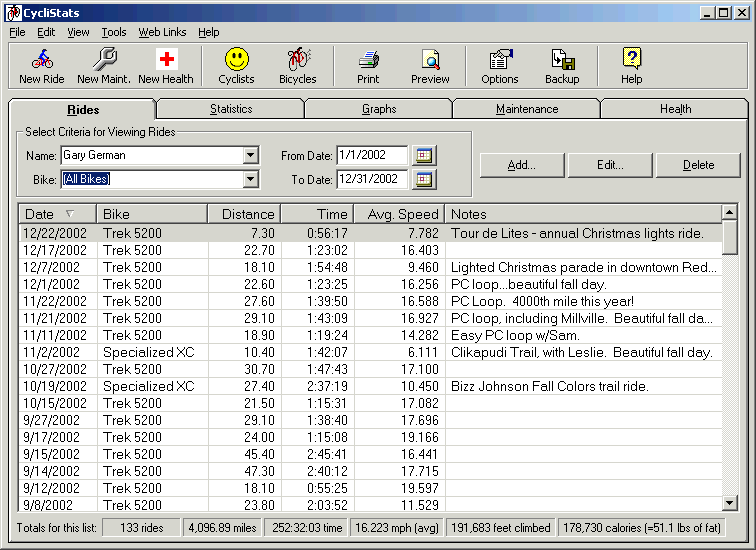756x550 pixels.
Task: Select the 12/7/2002 Christmas parade ride
Action: tap(370, 268)
